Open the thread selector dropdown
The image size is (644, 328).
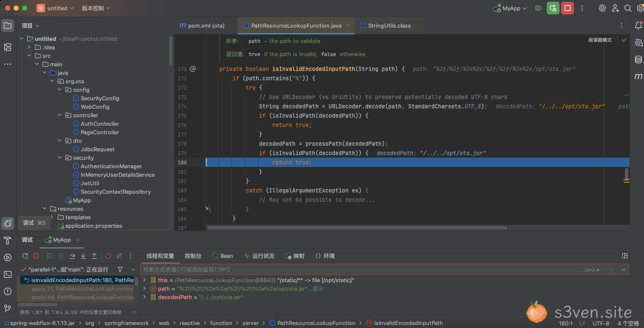(133, 269)
